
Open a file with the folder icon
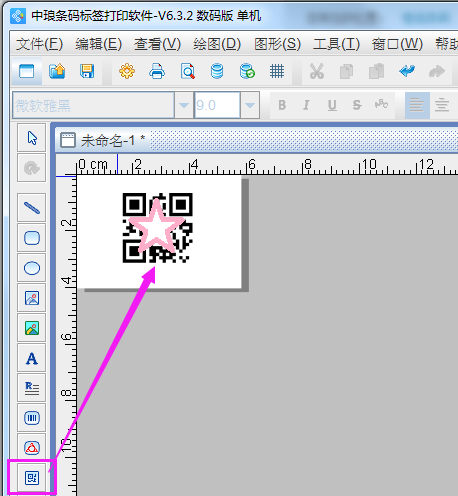[x=57, y=71]
